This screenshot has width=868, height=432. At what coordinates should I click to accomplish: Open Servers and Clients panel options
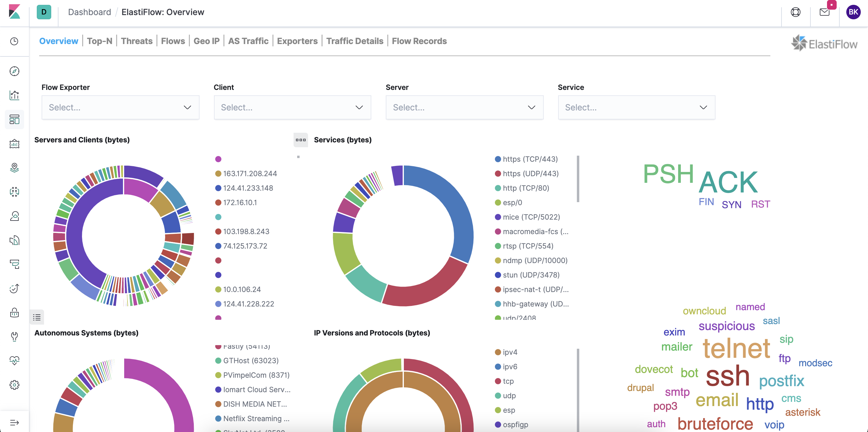click(300, 140)
